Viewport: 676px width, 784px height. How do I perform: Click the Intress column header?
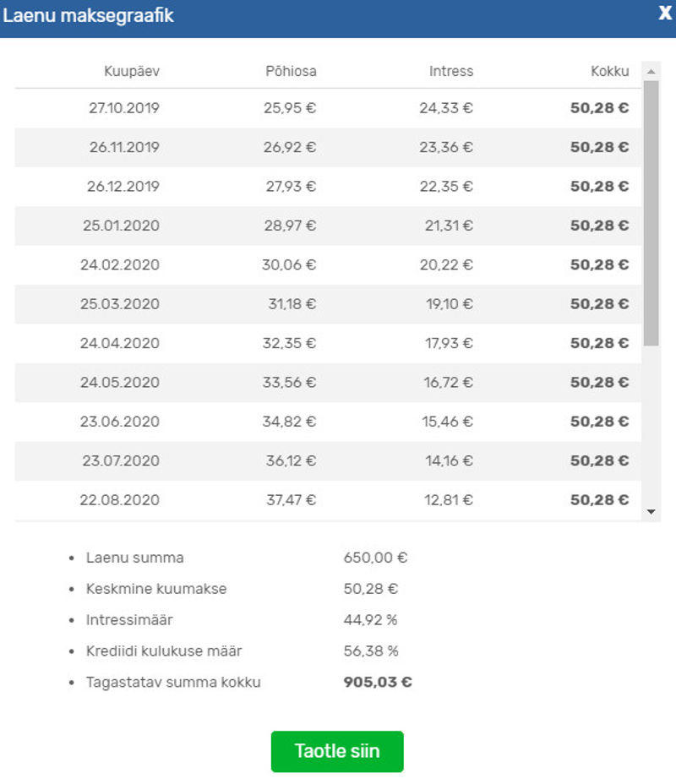[x=451, y=71]
